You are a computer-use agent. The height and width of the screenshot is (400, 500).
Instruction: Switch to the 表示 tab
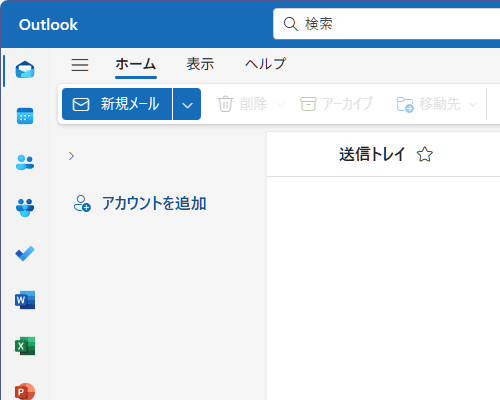click(x=200, y=64)
